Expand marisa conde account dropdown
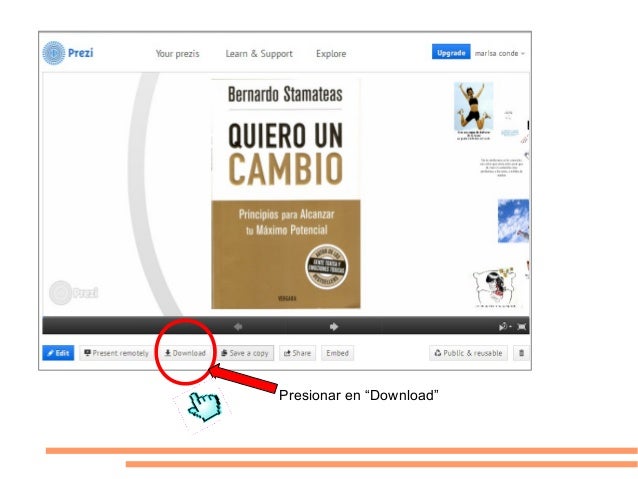This screenshot has width=638, height=479. tap(500, 53)
